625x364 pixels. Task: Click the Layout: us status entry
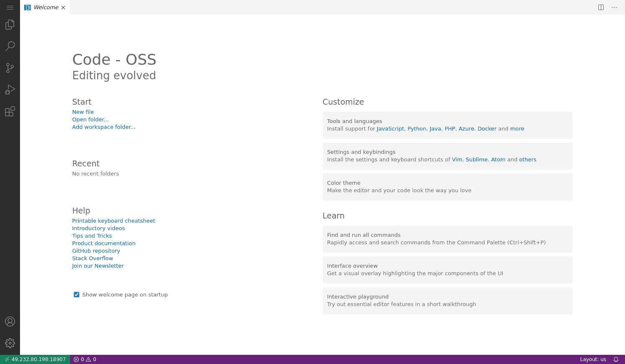point(593,359)
